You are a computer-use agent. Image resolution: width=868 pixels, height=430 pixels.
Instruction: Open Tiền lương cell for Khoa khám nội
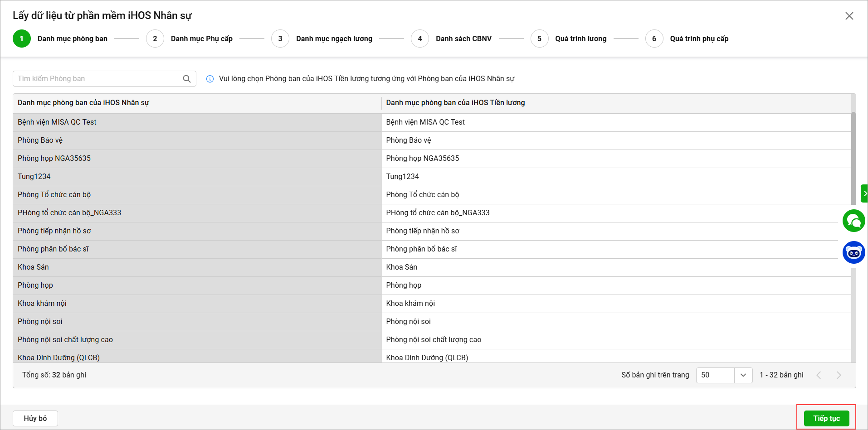coord(616,304)
